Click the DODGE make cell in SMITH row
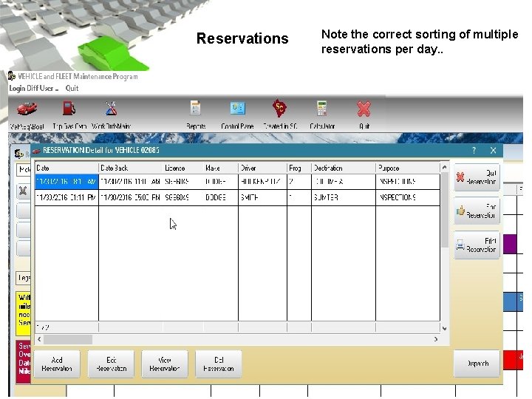This screenshot has height=399, width=532. pyautogui.click(x=221, y=197)
